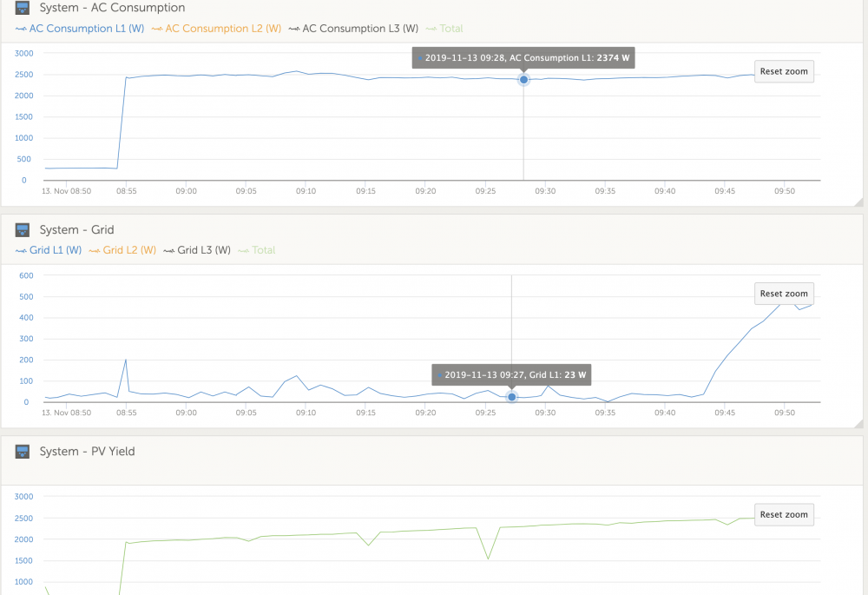Click the highlighted 09:27 Grid L1 data point
This screenshot has width=868, height=595.
[x=512, y=397]
